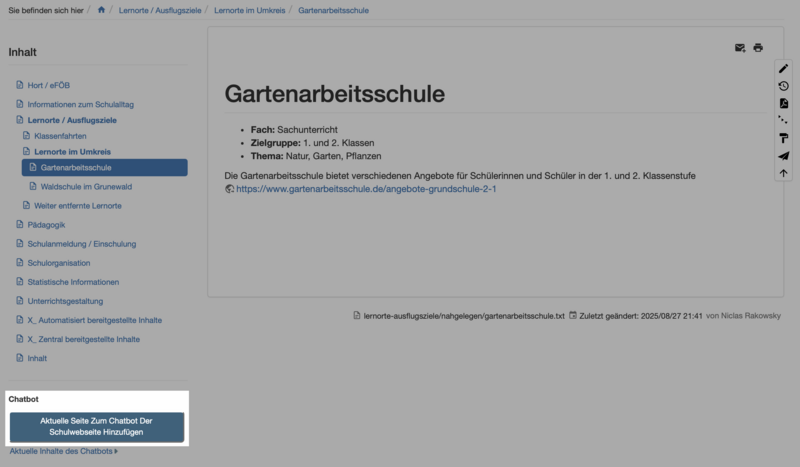This screenshot has height=467, width=800.
Task: Click the email page envelope icon
Action: [740, 48]
